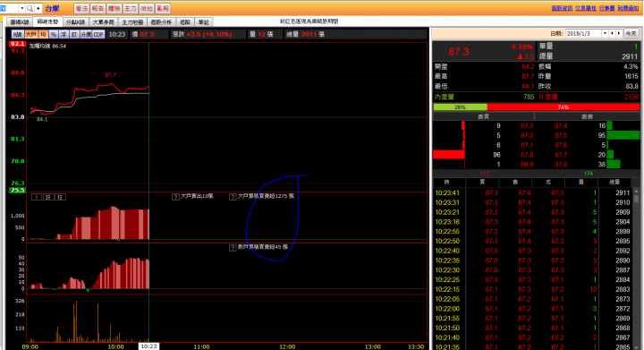The width and height of the screenshot is (644, 350).
Task: Toggle the 均 average line button
Action: tap(43, 35)
